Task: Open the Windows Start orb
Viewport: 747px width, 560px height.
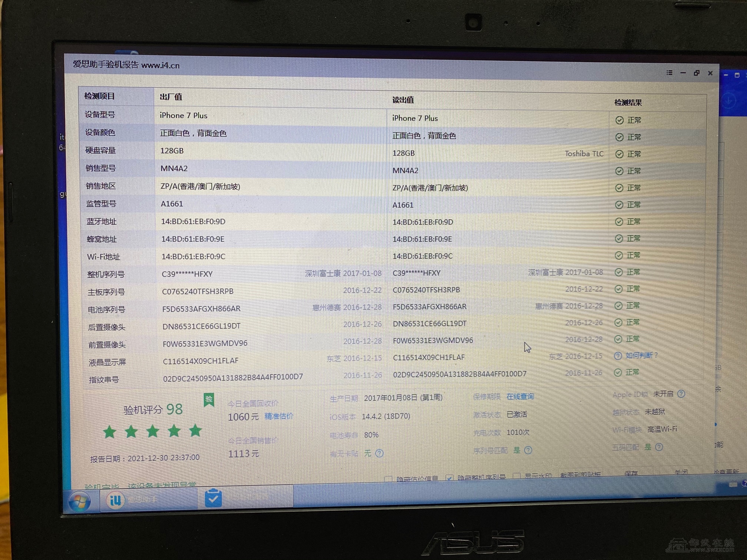Action: (80, 502)
